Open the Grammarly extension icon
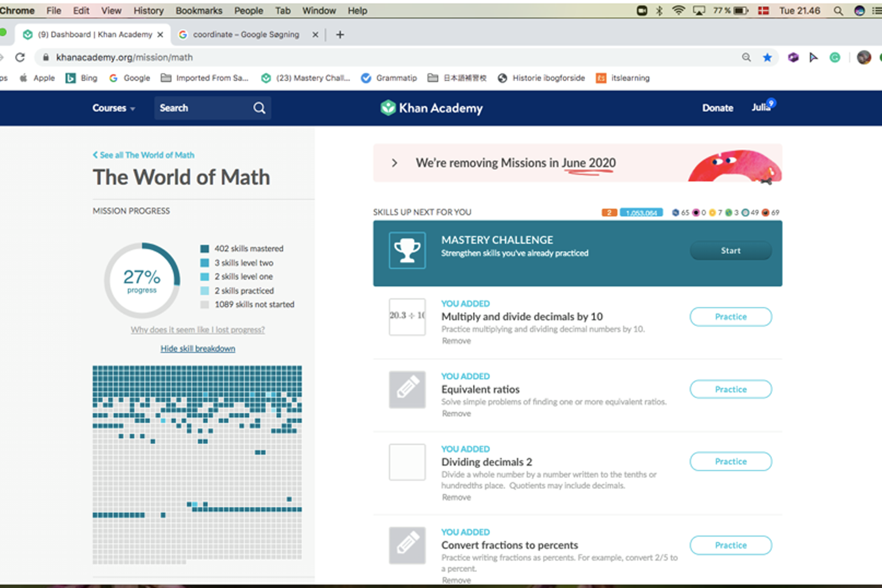882x588 pixels. pyautogui.click(x=835, y=57)
